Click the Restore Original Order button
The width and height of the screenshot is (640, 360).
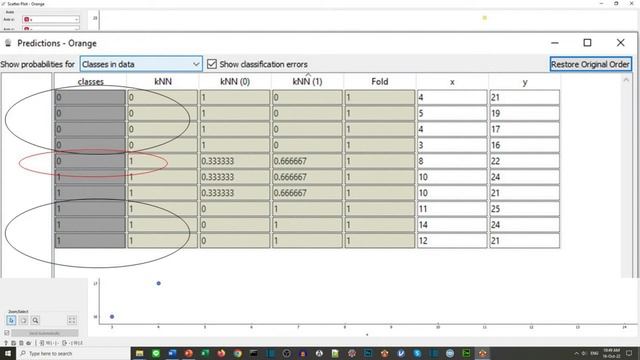click(590, 64)
